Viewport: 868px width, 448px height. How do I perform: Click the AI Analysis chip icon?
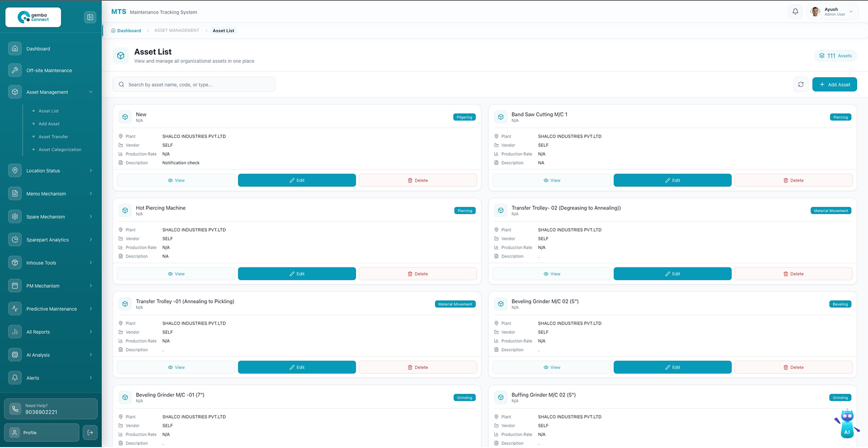[15, 355]
